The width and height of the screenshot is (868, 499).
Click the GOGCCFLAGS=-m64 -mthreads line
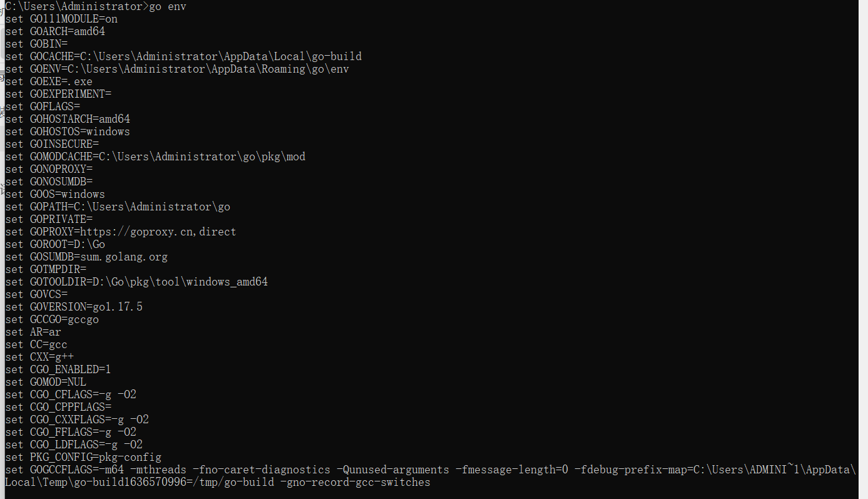pyautogui.click(x=431, y=476)
